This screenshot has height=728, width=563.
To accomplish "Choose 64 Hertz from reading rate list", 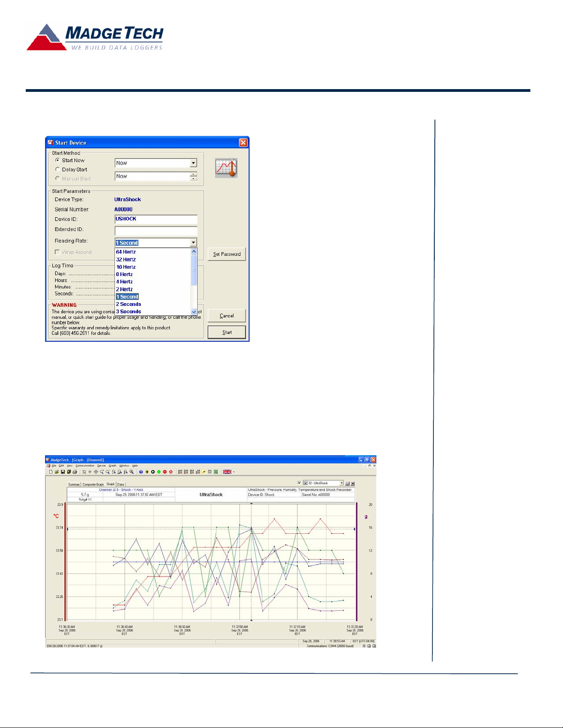I will (x=126, y=252).
